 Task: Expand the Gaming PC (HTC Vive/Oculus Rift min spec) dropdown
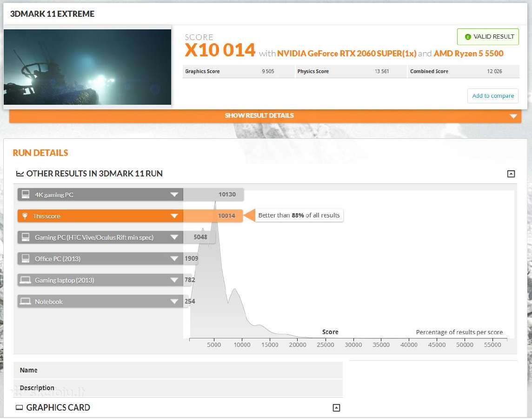click(x=174, y=237)
